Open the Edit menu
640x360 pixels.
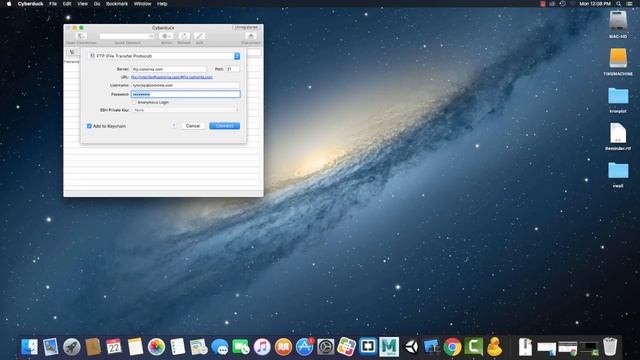coord(67,4)
